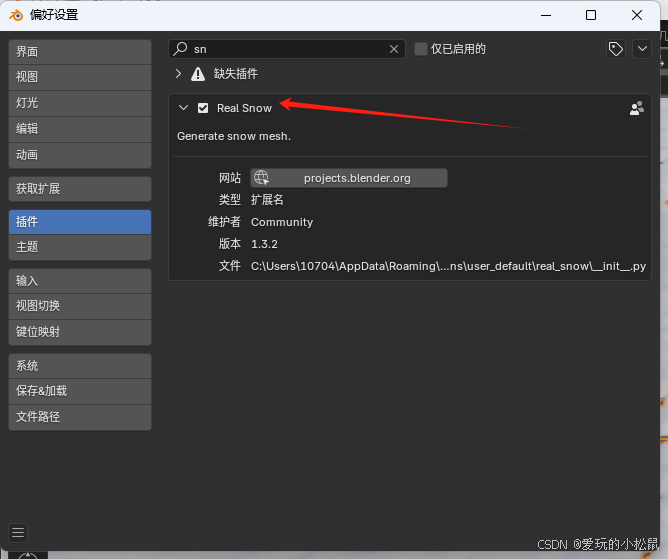Screen dimensions: 668x559
Task: Switch to the 获取扩展 section
Action: pos(80,189)
